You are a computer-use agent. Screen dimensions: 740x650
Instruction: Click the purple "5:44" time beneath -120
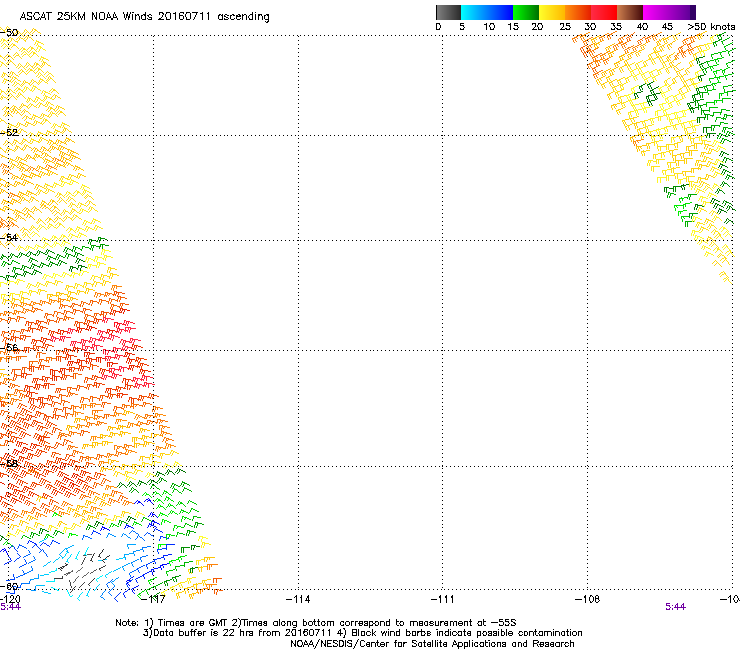pos(10,607)
